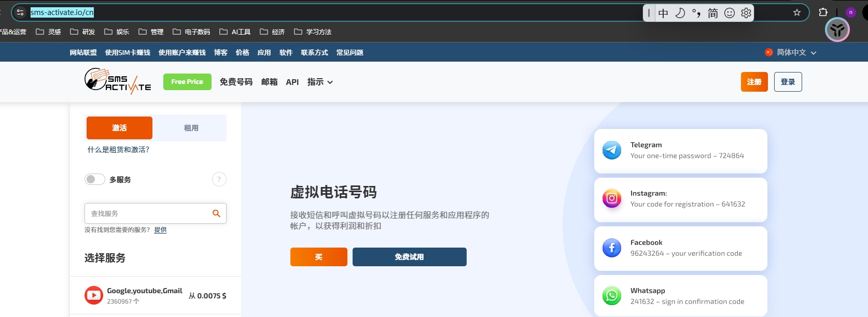This screenshot has width=868, height=317.
Task: Open the IME settings gear icon
Action: point(746,13)
